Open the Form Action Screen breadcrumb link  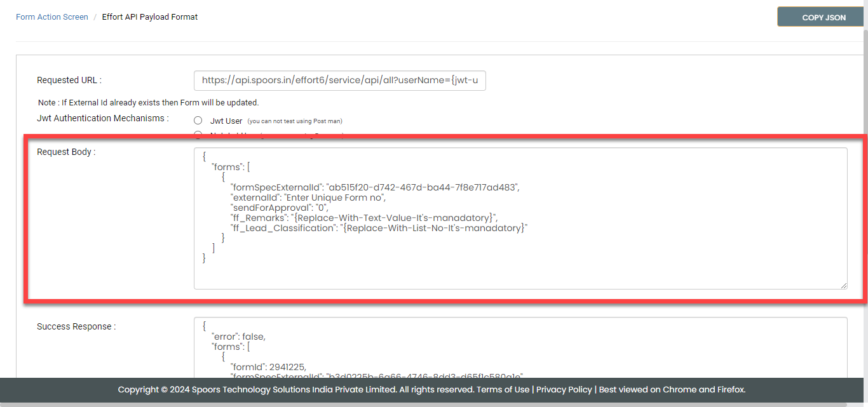pyautogui.click(x=52, y=17)
